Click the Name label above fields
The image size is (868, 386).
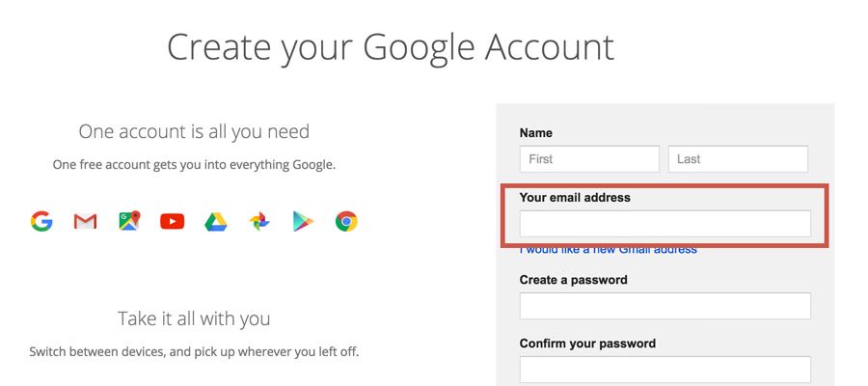(x=536, y=133)
